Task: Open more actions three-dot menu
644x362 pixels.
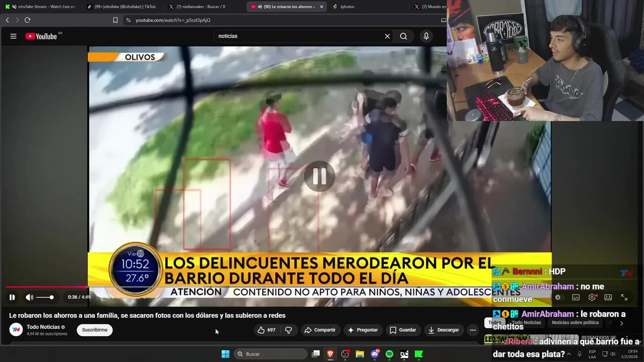Action: coord(472,330)
